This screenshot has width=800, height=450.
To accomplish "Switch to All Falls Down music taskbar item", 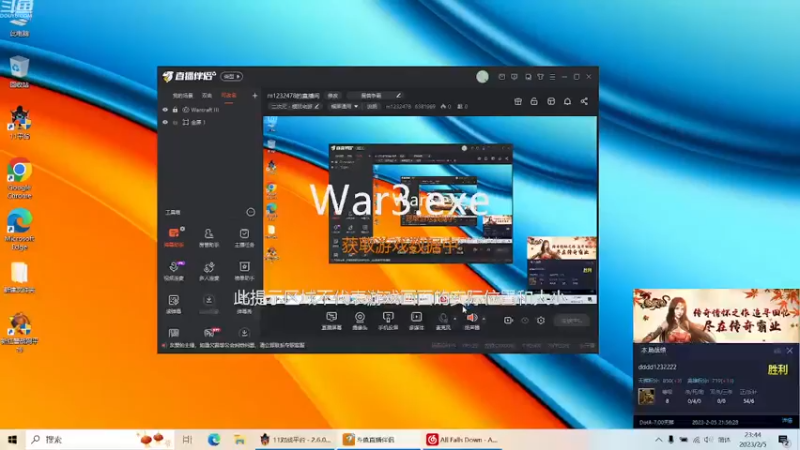I will tap(464, 439).
